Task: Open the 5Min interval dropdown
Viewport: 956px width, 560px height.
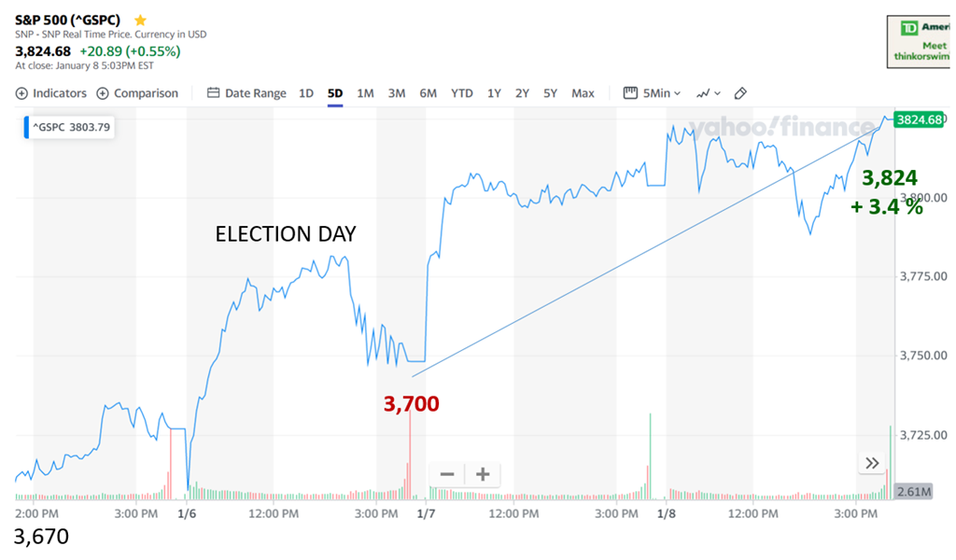Action: click(653, 93)
